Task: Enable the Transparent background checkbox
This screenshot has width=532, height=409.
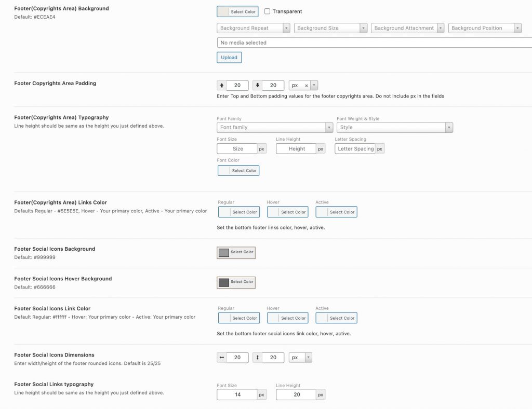Action: 268,11
